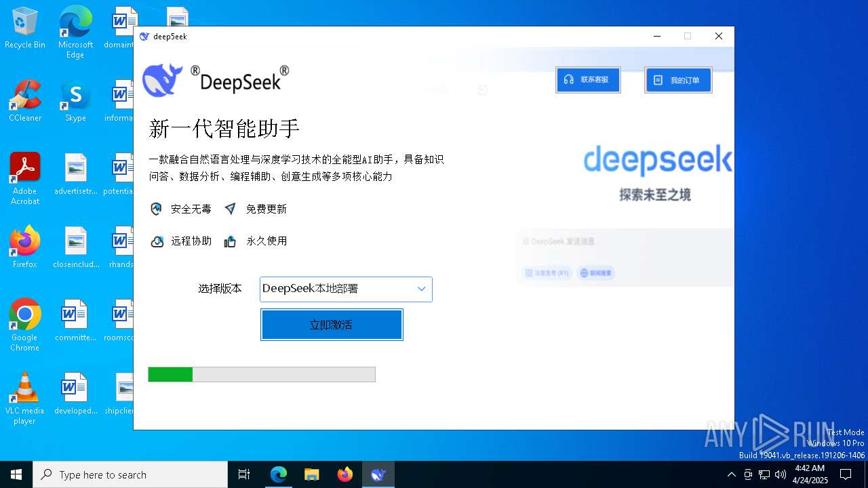Select closeinclud... image file on desktop
This screenshot has height=488, width=868.
pyautogui.click(x=75, y=247)
